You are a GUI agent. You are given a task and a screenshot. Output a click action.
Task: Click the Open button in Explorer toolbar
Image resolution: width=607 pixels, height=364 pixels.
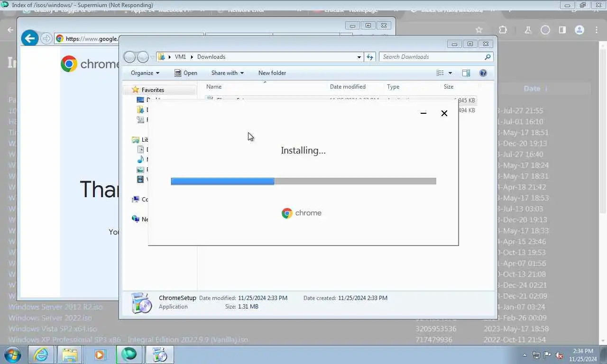[185, 73]
